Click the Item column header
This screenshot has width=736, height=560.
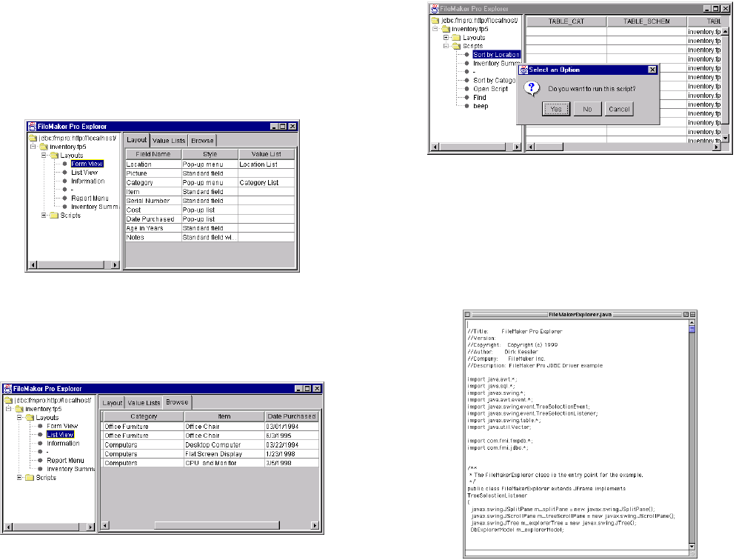click(x=224, y=416)
